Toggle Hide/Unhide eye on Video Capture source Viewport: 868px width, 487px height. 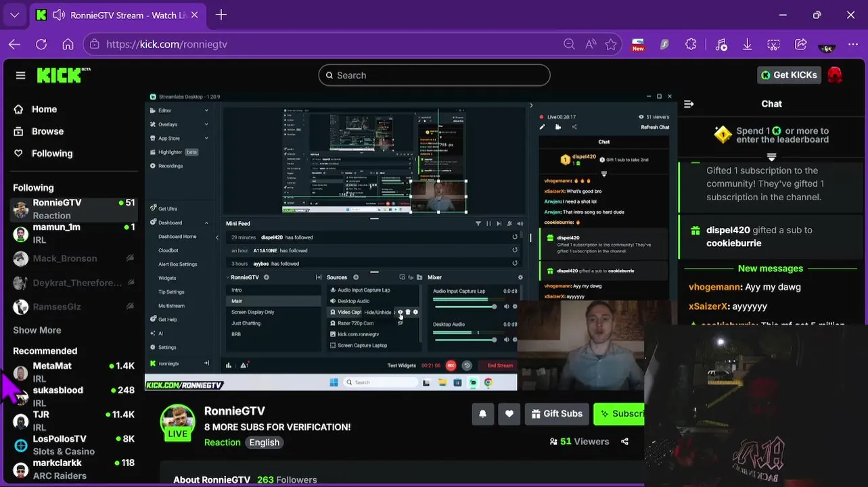(x=400, y=312)
